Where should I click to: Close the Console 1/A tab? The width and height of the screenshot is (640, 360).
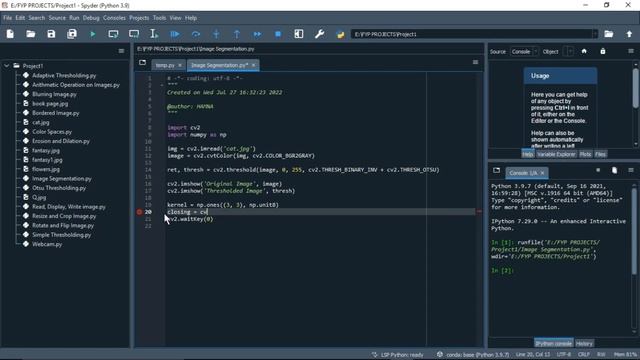[x=542, y=173]
